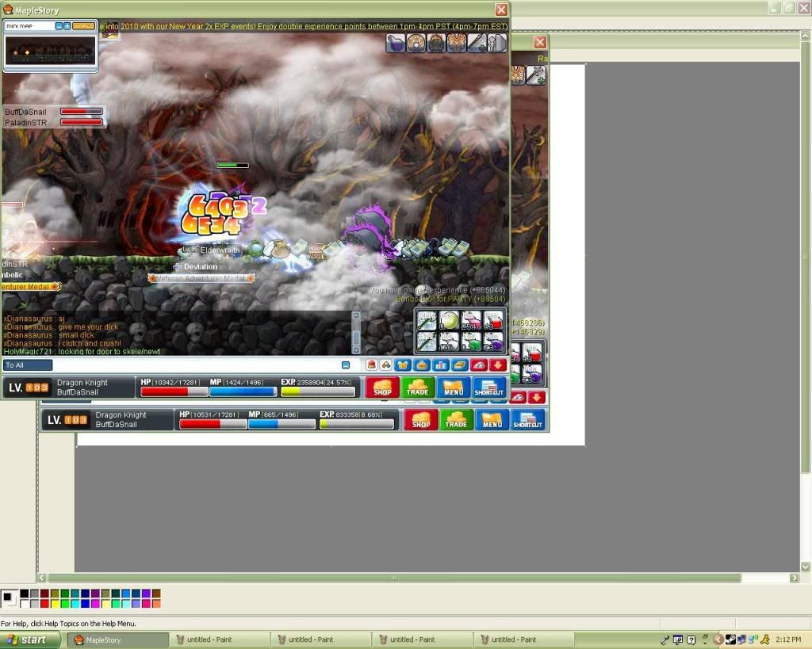The height and width of the screenshot is (649, 812).
Task: Pick brown from the Paint palette
Action: click(156, 594)
